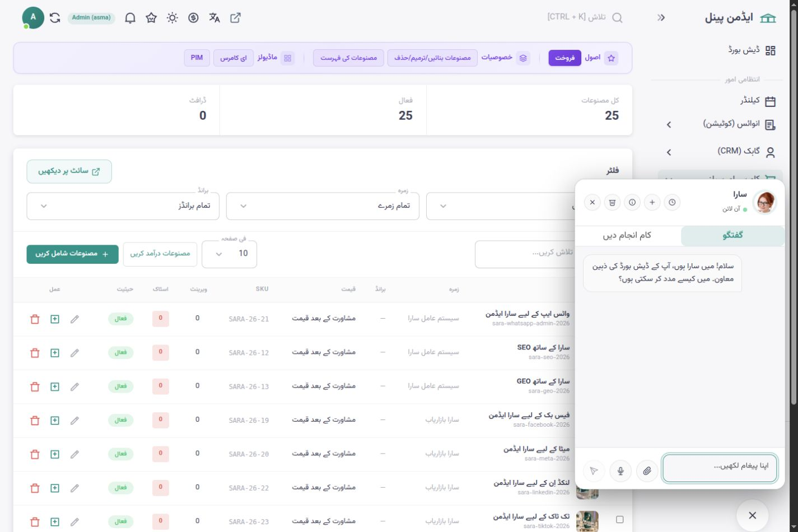This screenshot has width=798, height=532.
Task: Edit the SARA-26-20 product with pencil
Action: (x=74, y=454)
